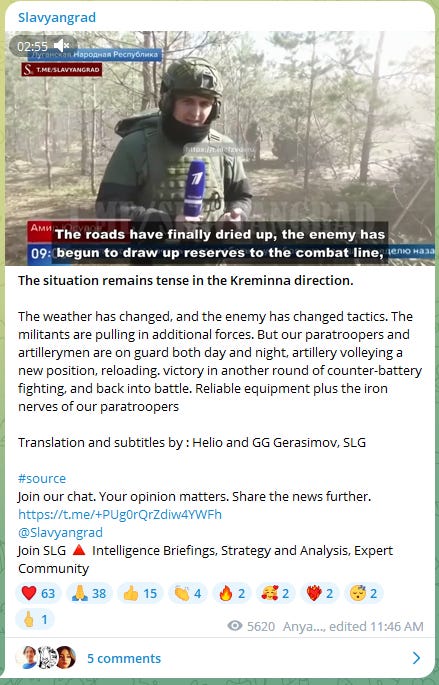
Task: Add the smiling face with hearts reaction
Action: point(276,593)
